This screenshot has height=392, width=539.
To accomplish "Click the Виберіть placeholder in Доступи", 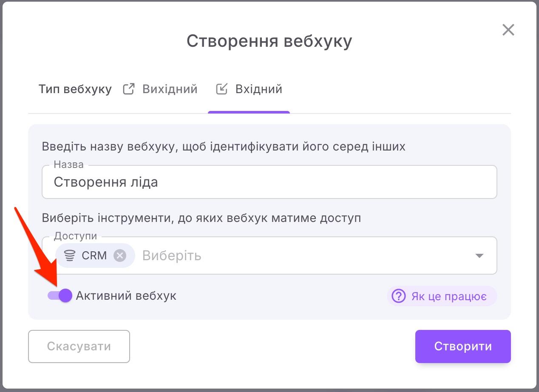I will pos(172,256).
